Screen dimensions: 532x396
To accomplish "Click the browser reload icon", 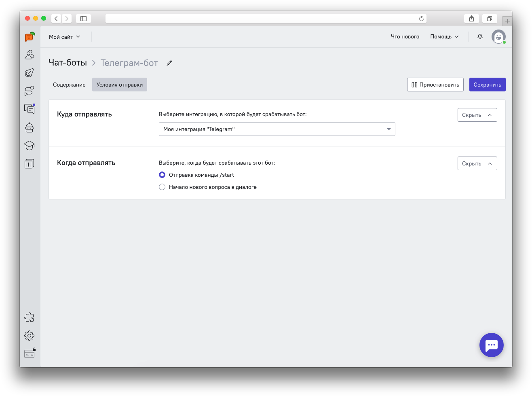I will pos(421,19).
